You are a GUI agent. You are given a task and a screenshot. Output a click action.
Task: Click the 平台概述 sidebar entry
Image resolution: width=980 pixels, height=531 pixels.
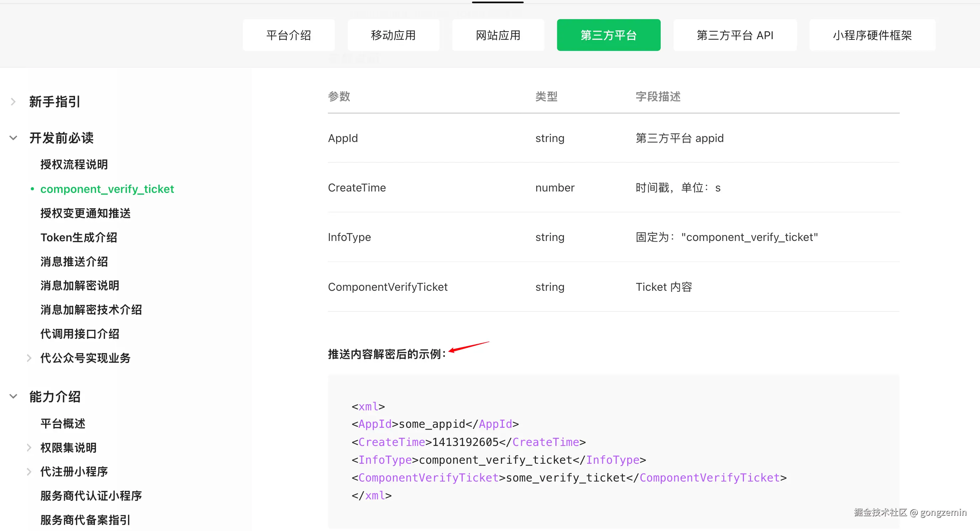click(63, 424)
